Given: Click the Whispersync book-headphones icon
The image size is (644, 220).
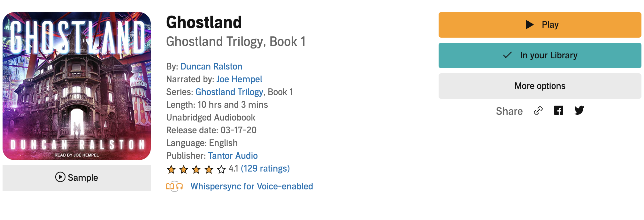Looking at the screenshot, I should [174, 186].
